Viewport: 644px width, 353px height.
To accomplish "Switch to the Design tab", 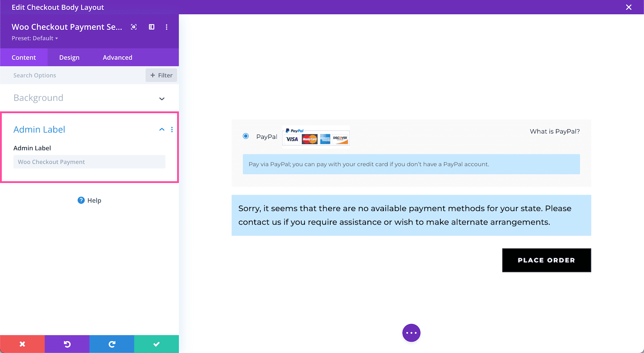I will pos(69,57).
